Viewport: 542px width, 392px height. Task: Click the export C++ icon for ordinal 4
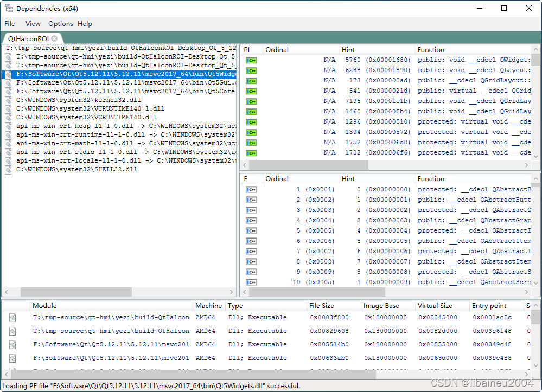(251, 220)
